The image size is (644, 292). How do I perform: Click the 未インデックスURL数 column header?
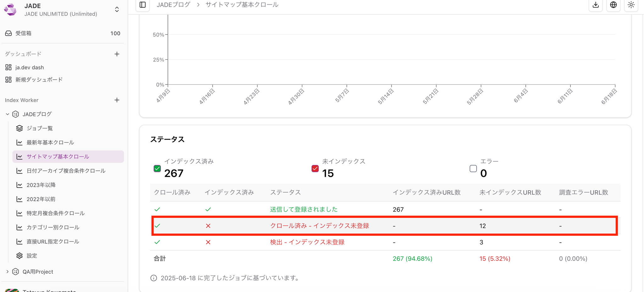pyautogui.click(x=510, y=192)
